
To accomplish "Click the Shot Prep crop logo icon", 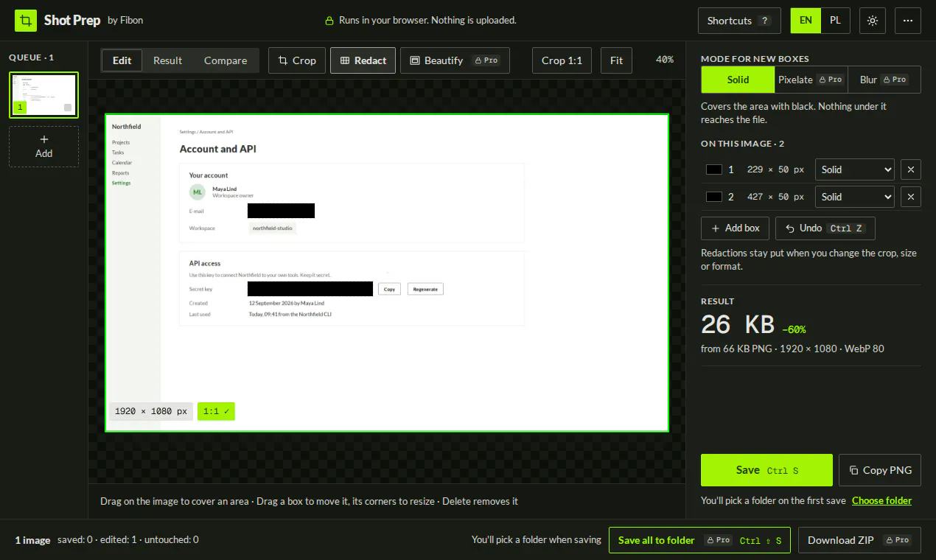I will click(x=26, y=21).
